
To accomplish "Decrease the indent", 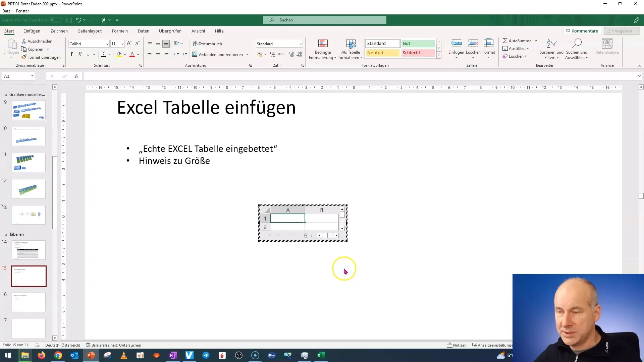I will tap(176, 54).
